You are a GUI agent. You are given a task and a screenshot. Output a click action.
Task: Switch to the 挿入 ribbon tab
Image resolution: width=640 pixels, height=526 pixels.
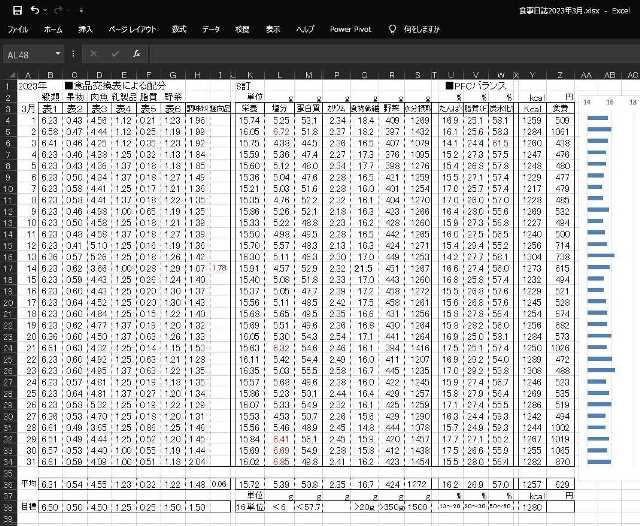pos(85,29)
